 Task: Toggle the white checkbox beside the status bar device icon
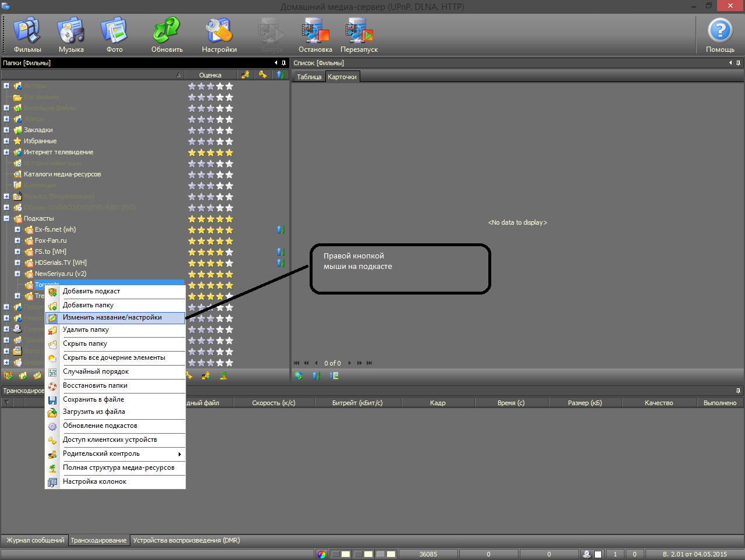[x=598, y=554]
